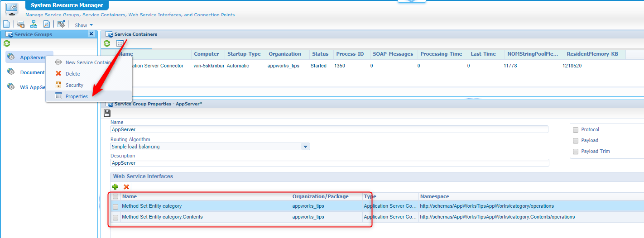Close the Service Groups panel
The height and width of the screenshot is (238, 644).
(91, 34)
